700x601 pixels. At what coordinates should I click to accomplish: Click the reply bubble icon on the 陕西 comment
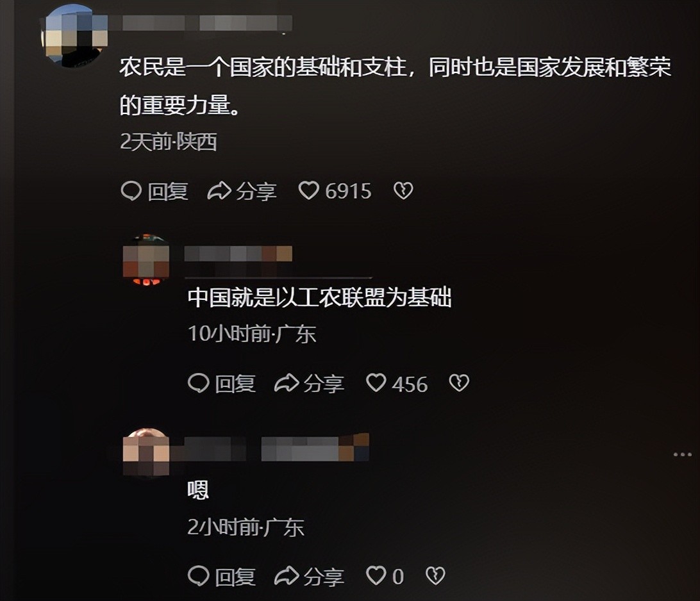(131, 191)
